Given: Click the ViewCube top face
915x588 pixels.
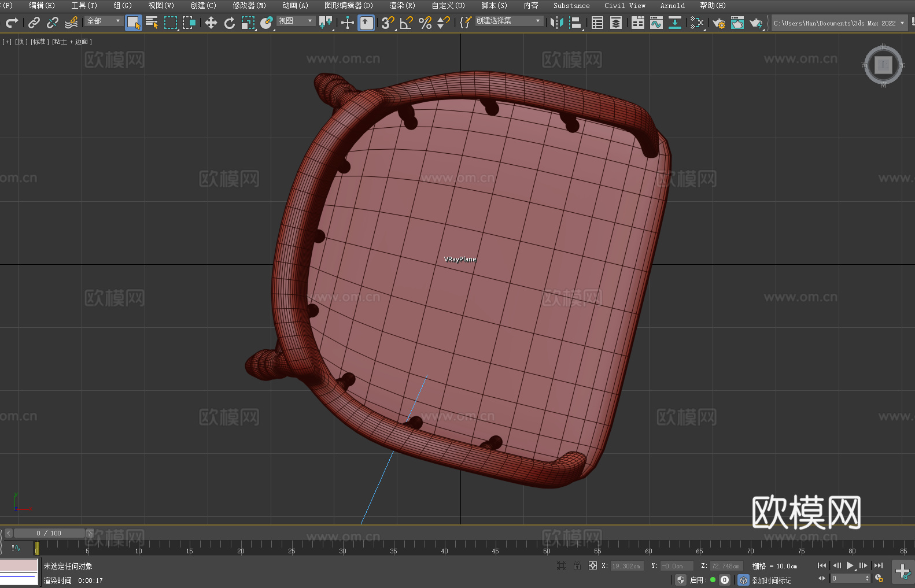Looking at the screenshot, I should point(883,65).
